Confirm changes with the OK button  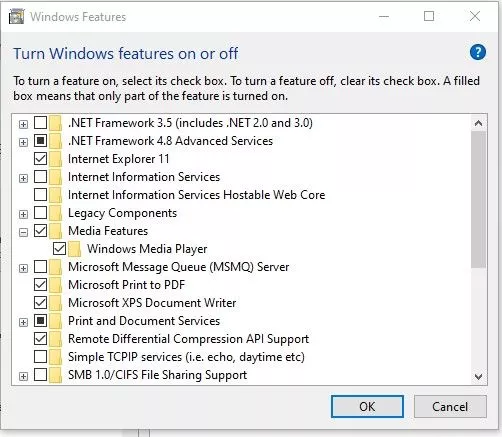(367, 407)
